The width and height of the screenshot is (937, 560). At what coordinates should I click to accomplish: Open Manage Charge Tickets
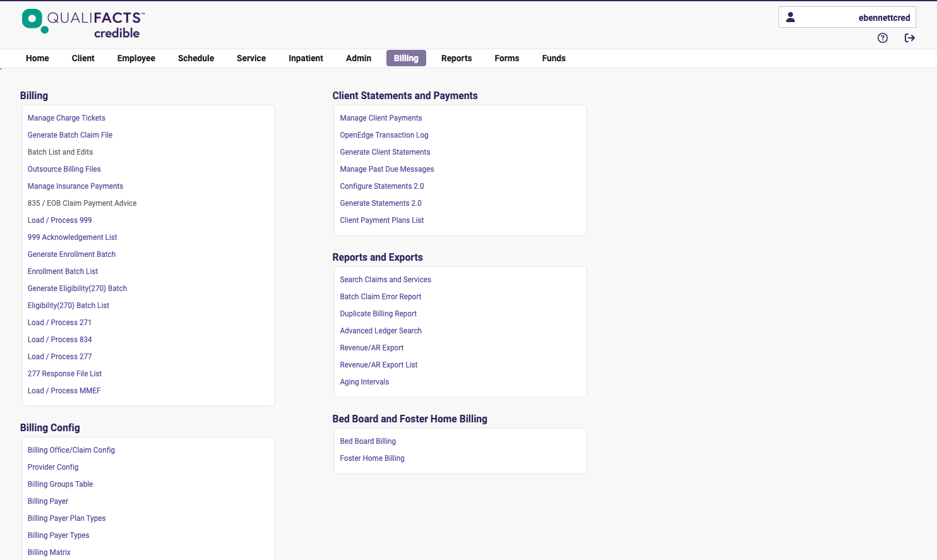pos(66,117)
